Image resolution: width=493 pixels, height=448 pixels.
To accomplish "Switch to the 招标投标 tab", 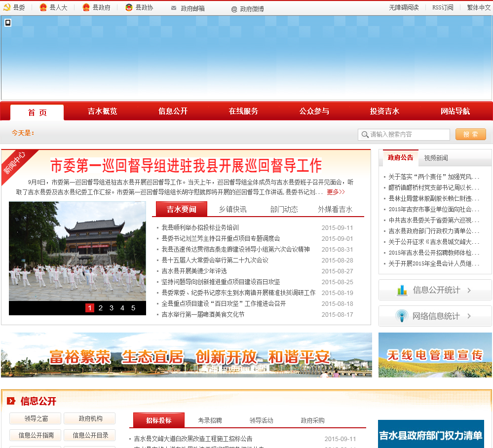I will [x=159, y=420].
